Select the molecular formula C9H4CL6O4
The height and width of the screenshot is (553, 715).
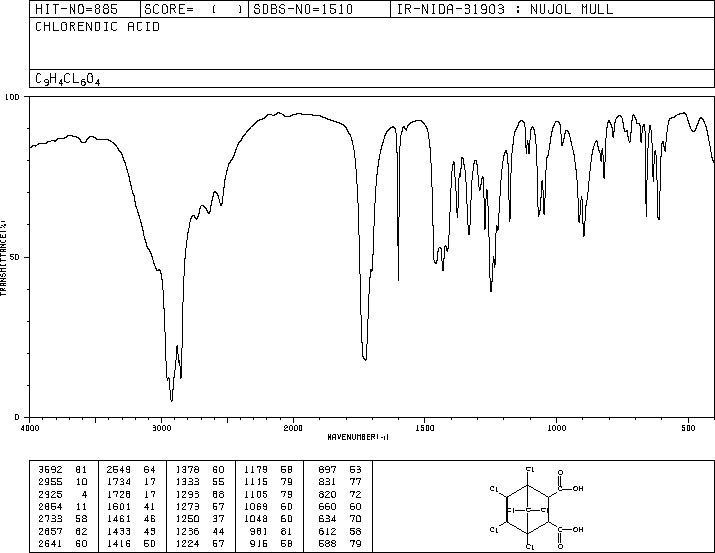pyautogui.click(x=67, y=79)
